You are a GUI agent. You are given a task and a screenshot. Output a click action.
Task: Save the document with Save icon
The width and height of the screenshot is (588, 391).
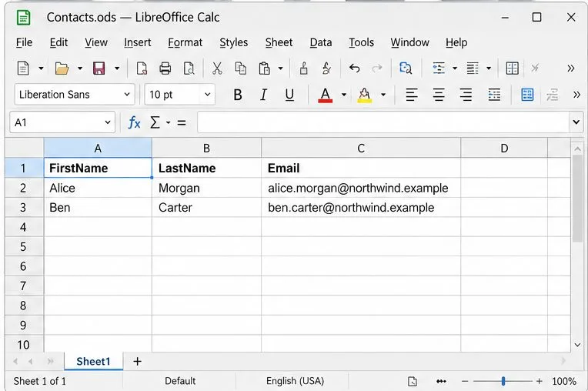click(x=99, y=69)
